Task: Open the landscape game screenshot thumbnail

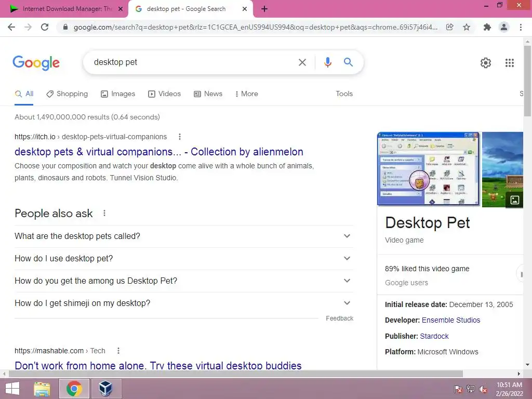Action: click(502, 169)
